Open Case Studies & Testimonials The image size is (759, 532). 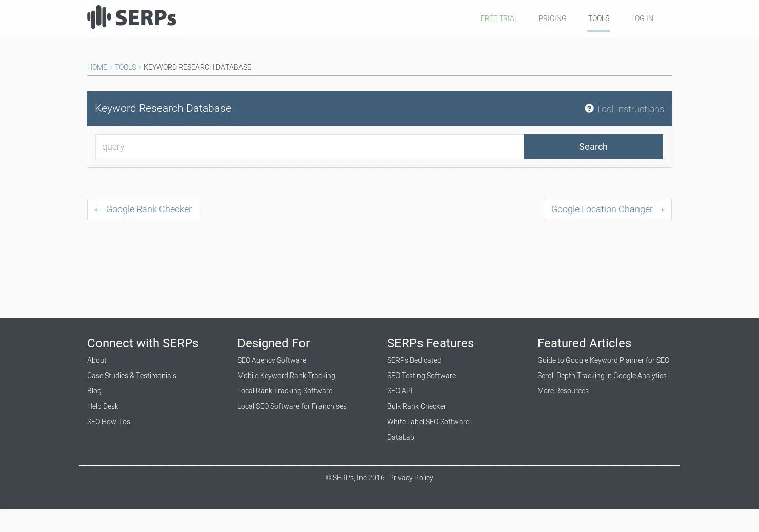click(132, 376)
